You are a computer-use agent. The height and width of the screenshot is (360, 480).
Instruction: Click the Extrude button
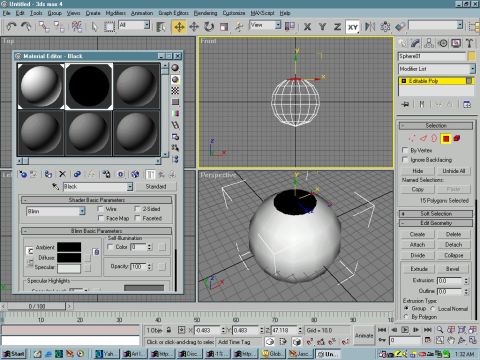[419, 269]
